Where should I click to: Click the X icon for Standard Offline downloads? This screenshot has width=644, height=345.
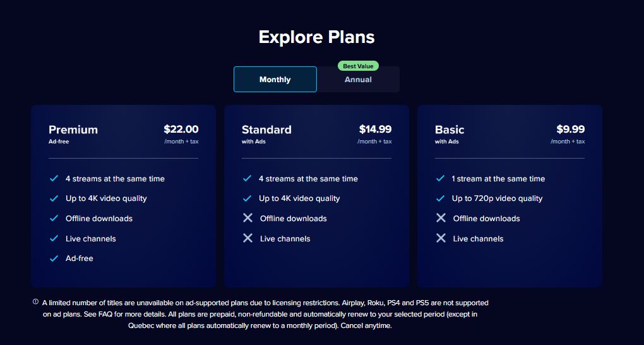click(x=247, y=218)
